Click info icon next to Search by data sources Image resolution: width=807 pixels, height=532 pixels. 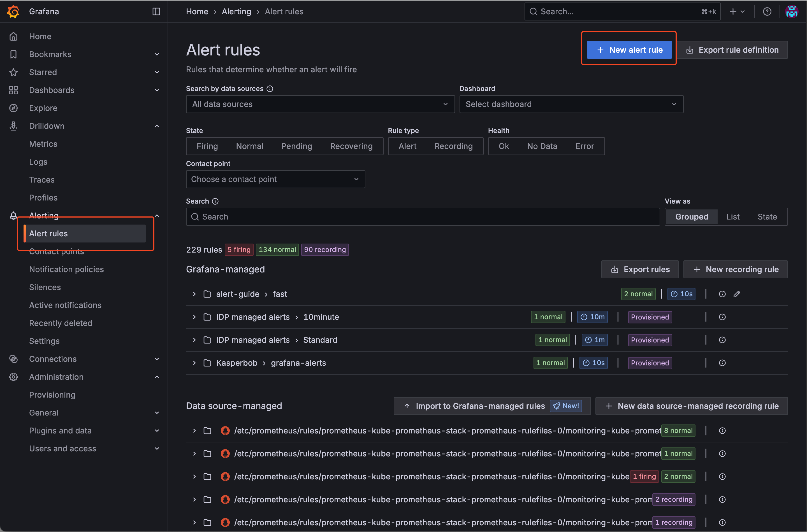point(270,88)
